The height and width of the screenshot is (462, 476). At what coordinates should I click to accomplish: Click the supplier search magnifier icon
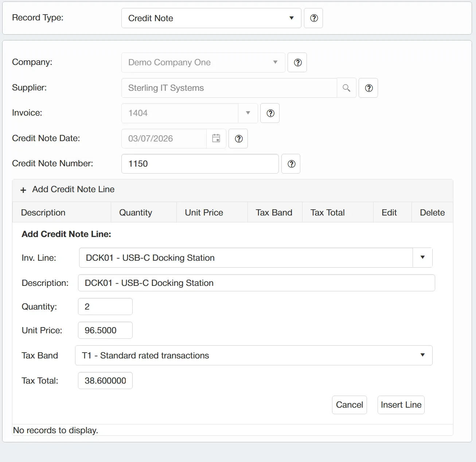[346, 88]
